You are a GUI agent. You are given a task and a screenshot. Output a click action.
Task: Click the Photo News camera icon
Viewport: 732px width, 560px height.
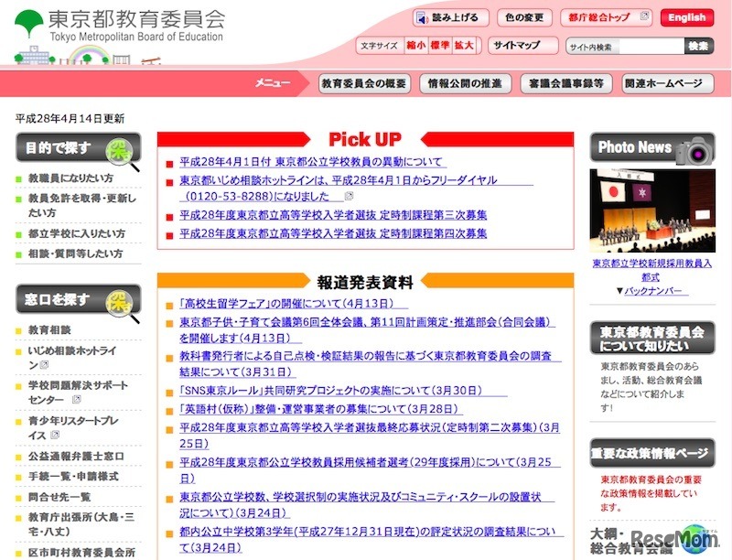click(x=694, y=150)
